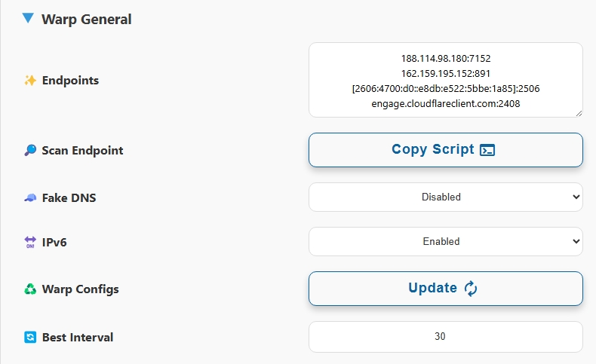Click inside the Endpoints text area
This screenshot has height=364, width=596.
coord(445,80)
